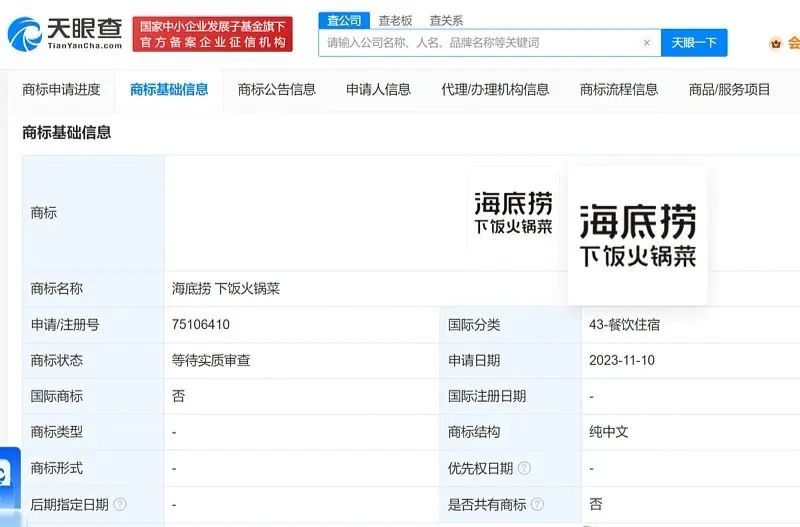The image size is (800, 527).
Task: Click the trademark name value 海底捞 下饭火锅菜
Action: (226, 289)
